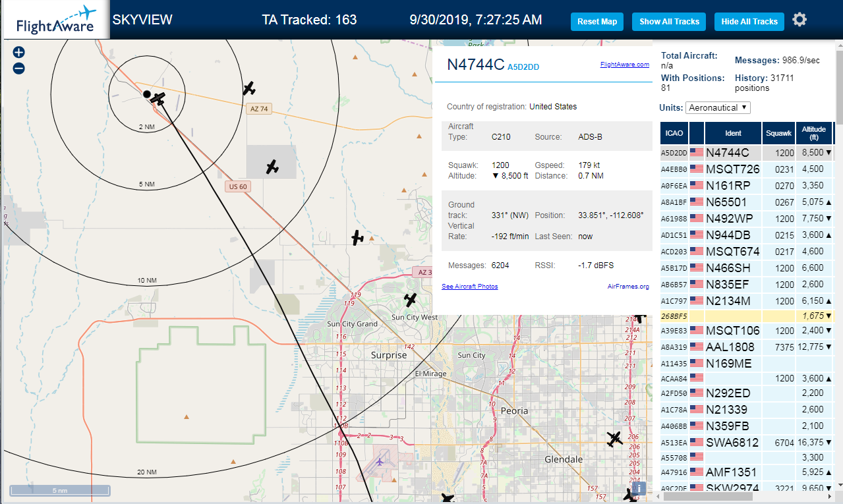This screenshot has width=843, height=504.
Task: Click the map info attribution icon
Action: click(637, 489)
